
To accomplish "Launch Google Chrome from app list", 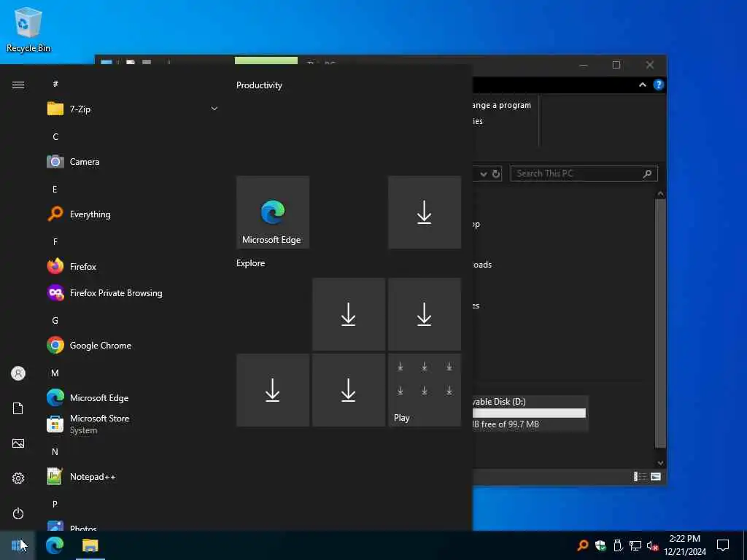I will tap(133, 345).
